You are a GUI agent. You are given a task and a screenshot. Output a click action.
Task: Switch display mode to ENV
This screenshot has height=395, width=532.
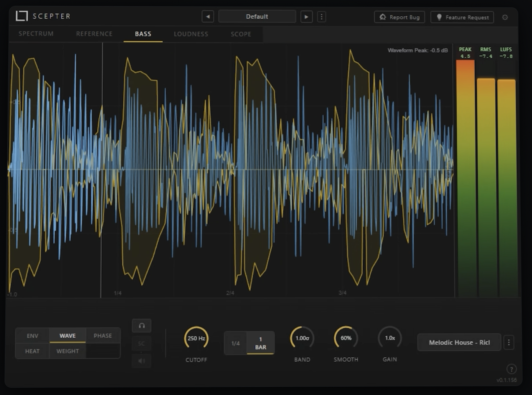(32, 336)
